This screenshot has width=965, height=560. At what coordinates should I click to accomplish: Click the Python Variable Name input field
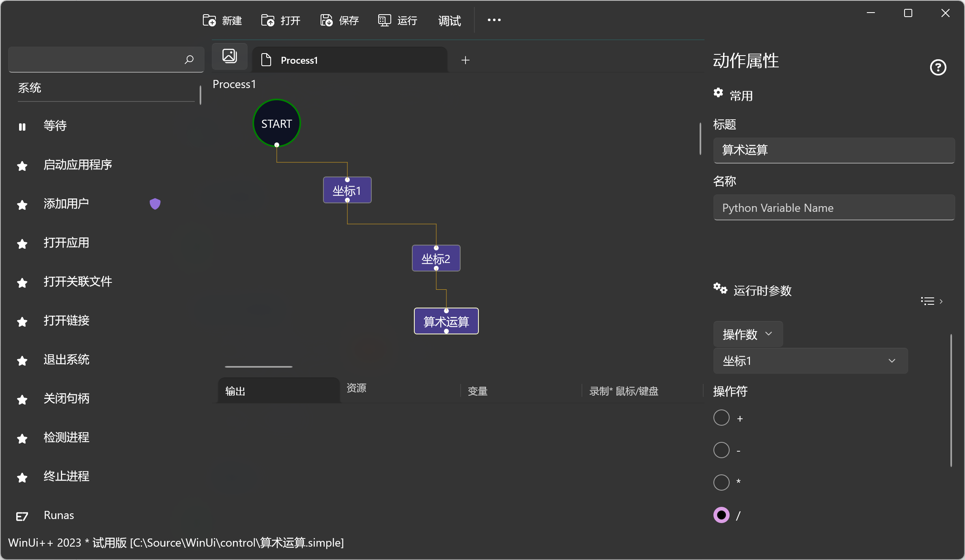point(834,208)
